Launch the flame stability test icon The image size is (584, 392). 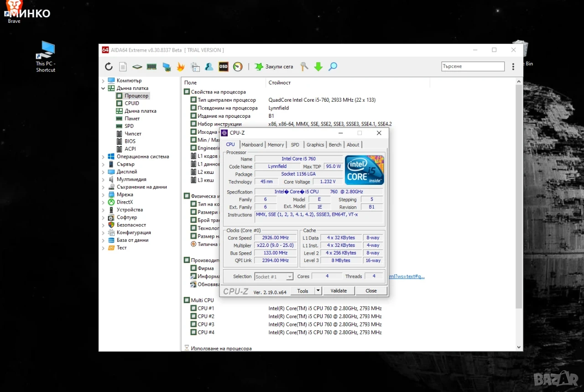pyautogui.click(x=181, y=67)
